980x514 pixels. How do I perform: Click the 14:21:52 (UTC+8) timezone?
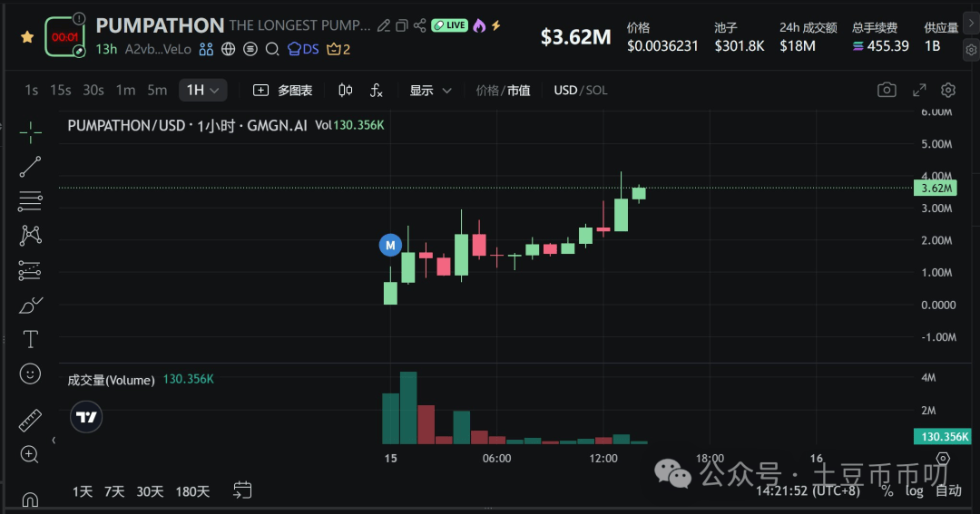(x=808, y=491)
